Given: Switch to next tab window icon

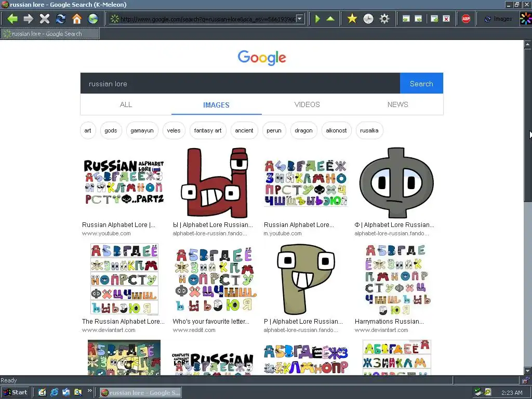Looking at the screenshot, I should click(x=419, y=19).
